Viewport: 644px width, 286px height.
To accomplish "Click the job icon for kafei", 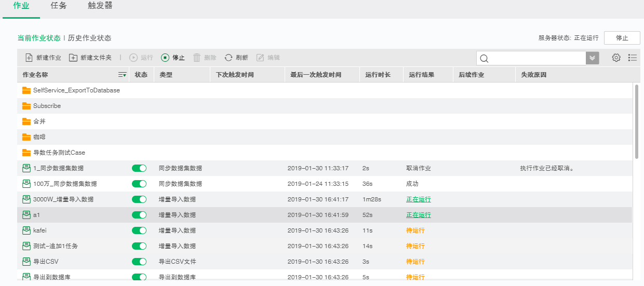I will click(26, 230).
